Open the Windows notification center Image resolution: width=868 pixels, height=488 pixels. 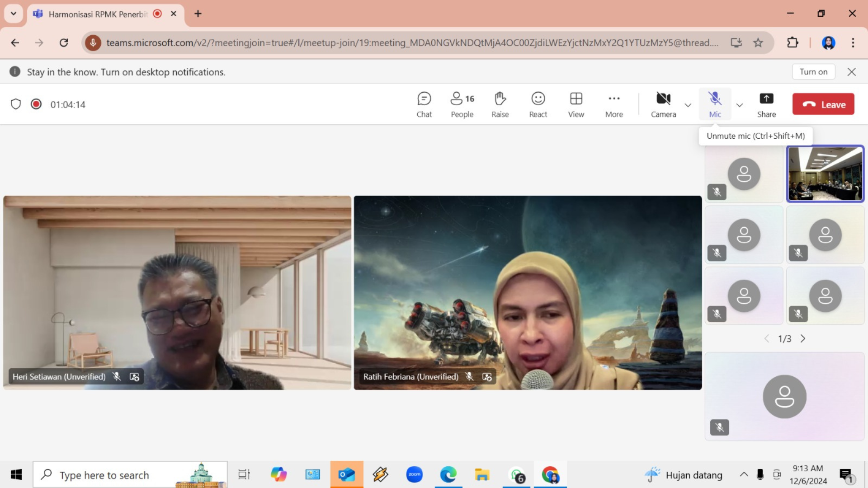coord(846,475)
